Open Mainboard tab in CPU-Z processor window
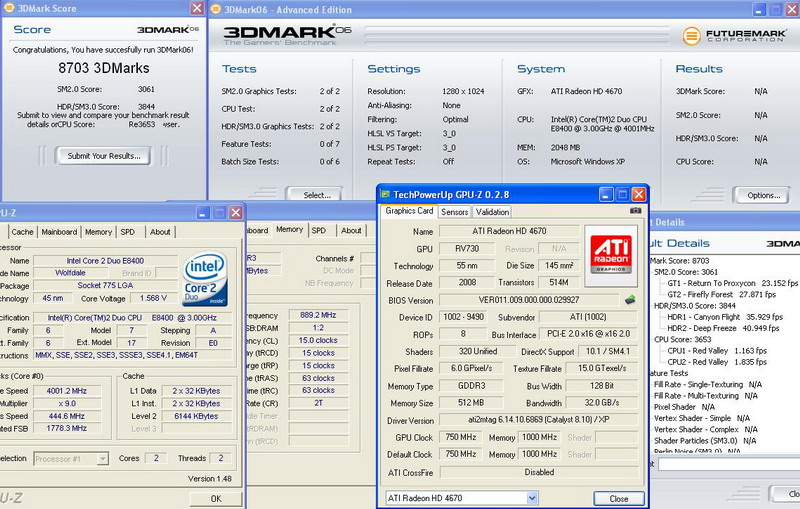 pos(59,232)
